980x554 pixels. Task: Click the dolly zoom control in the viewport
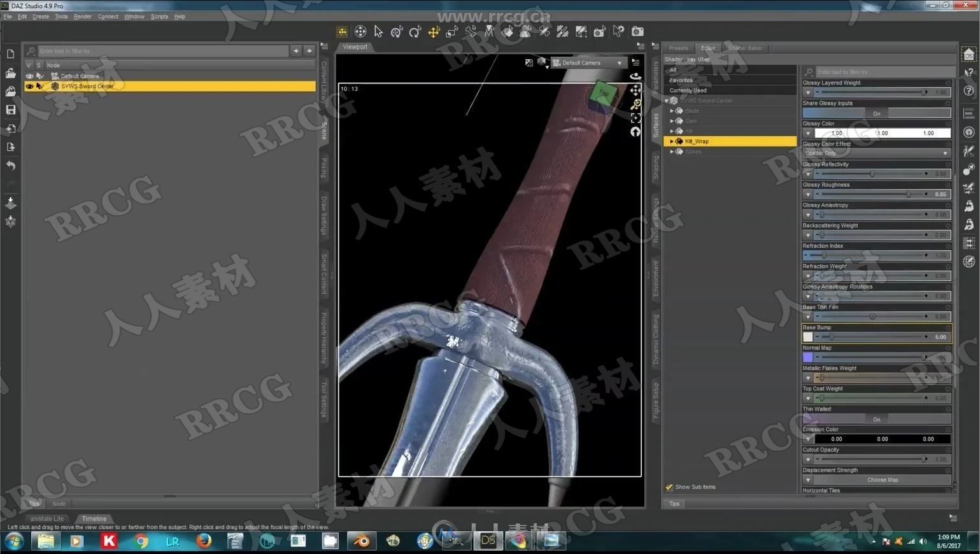click(x=636, y=104)
